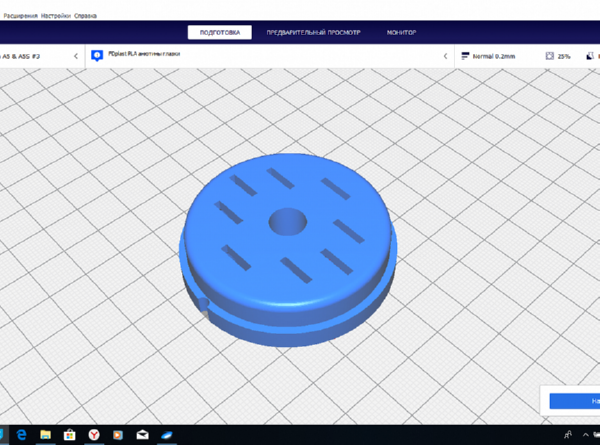Launch Microsoft Store from the taskbar

tap(70, 435)
